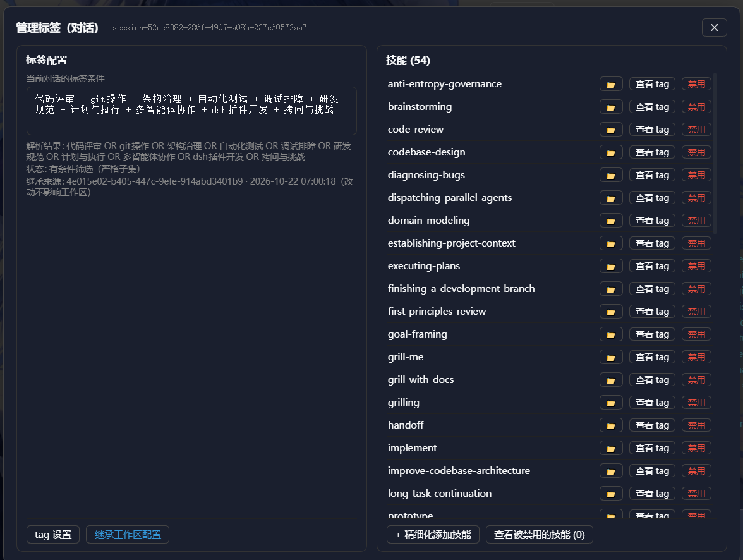The image size is (743, 560).
Task: Disable the implement skill
Action: [696, 449]
